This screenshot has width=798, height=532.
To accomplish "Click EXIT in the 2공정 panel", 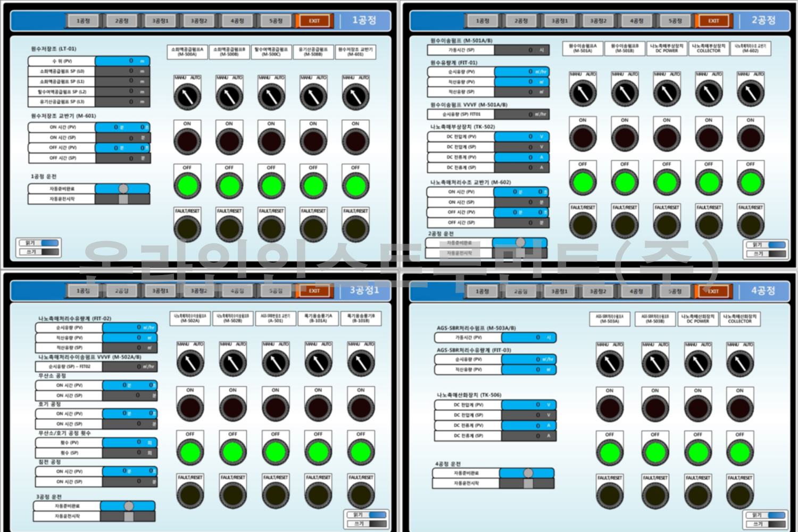I will pyautogui.click(x=713, y=21).
